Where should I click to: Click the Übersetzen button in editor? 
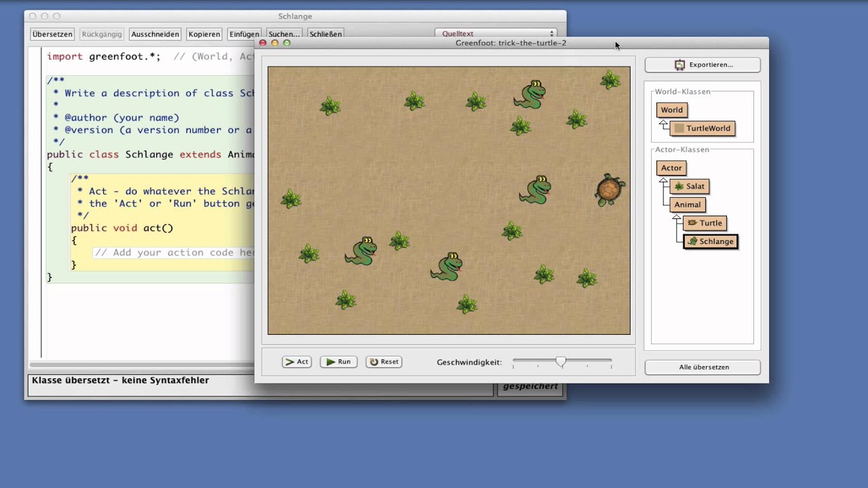pos(52,34)
